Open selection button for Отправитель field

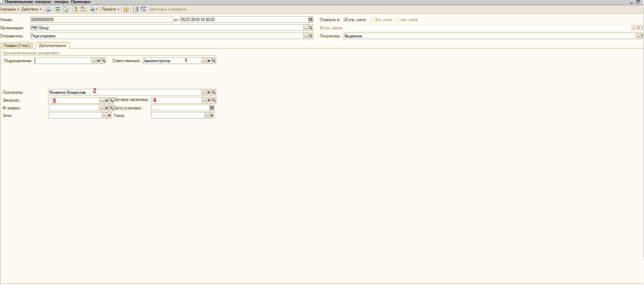click(x=306, y=36)
